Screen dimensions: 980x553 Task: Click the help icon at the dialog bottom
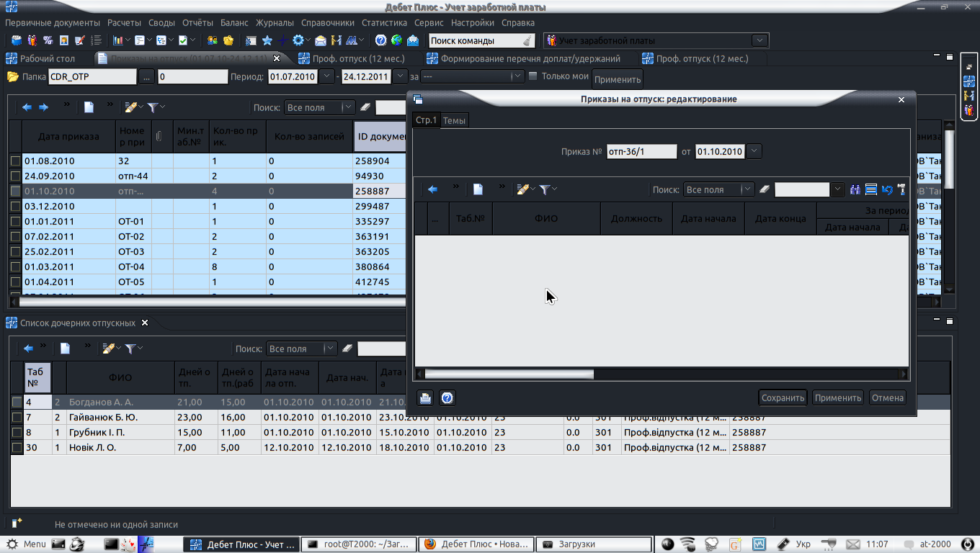tap(447, 397)
